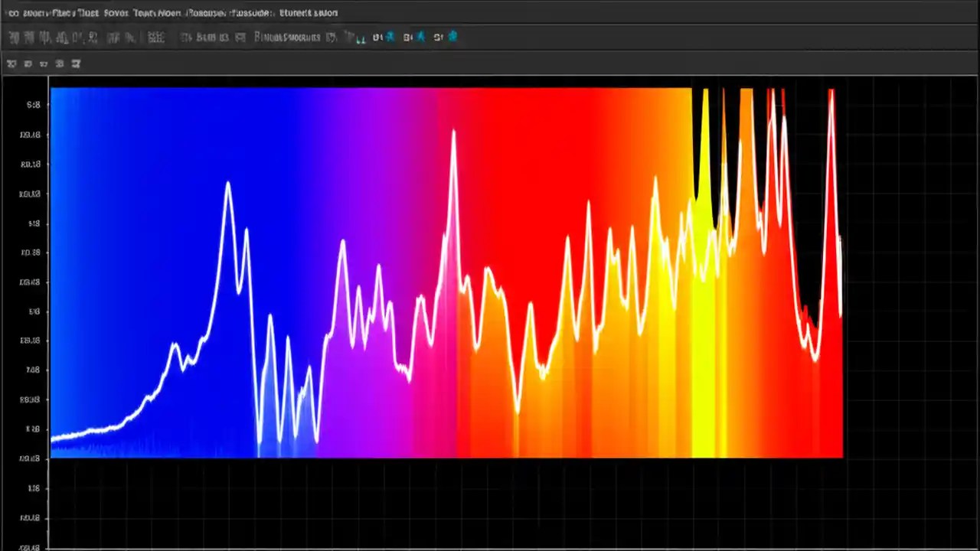Toggle the first blue highlighted toolbar control
The image size is (980, 551).
click(x=390, y=37)
